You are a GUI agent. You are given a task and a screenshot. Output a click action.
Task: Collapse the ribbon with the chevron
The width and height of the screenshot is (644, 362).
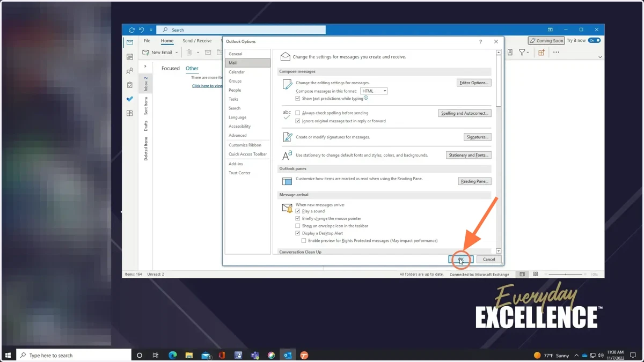tap(600, 57)
